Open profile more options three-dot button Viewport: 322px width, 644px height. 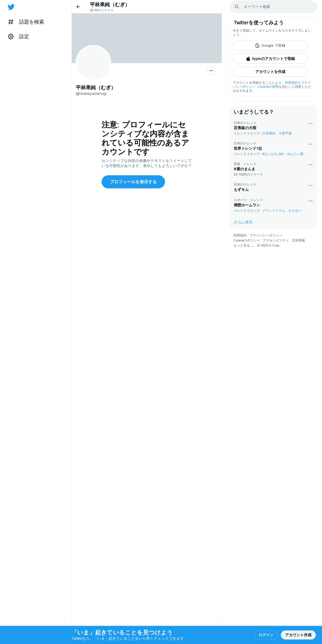point(211,71)
